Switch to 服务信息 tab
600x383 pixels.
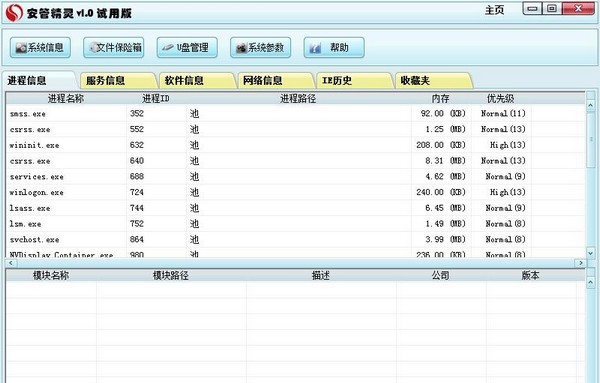[x=118, y=81]
